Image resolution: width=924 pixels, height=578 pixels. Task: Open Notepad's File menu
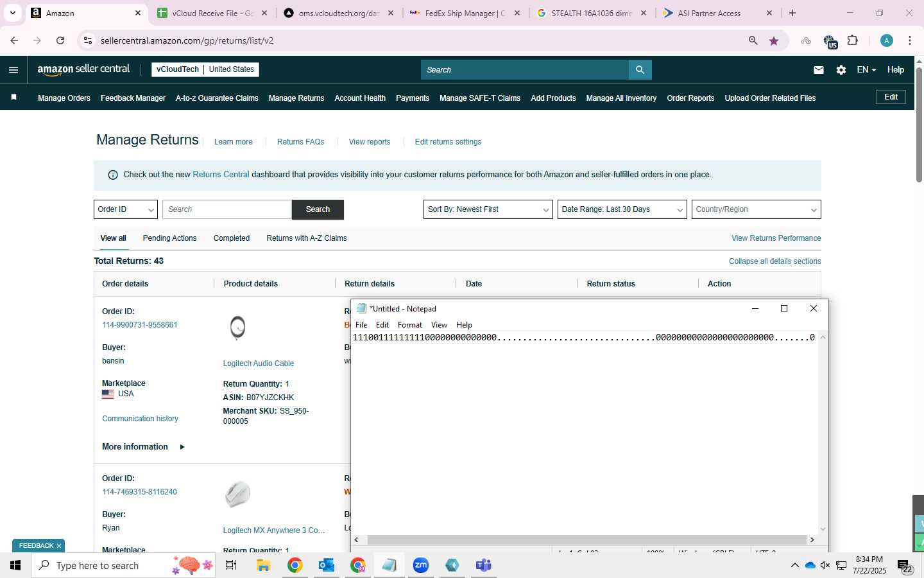coord(361,325)
